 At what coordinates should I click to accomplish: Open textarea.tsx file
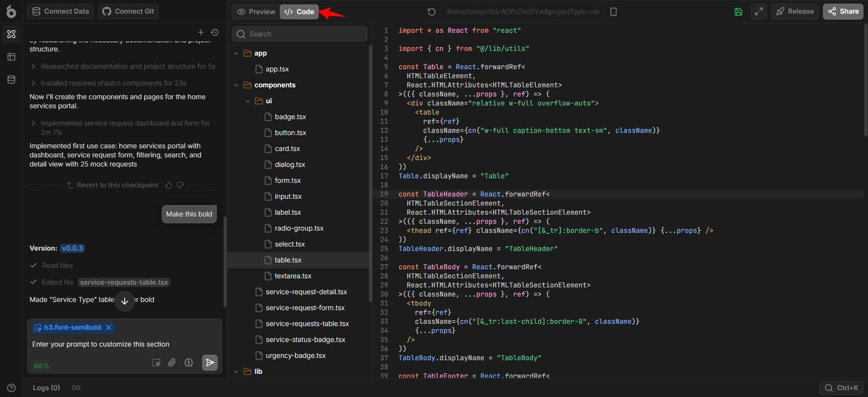298,276
